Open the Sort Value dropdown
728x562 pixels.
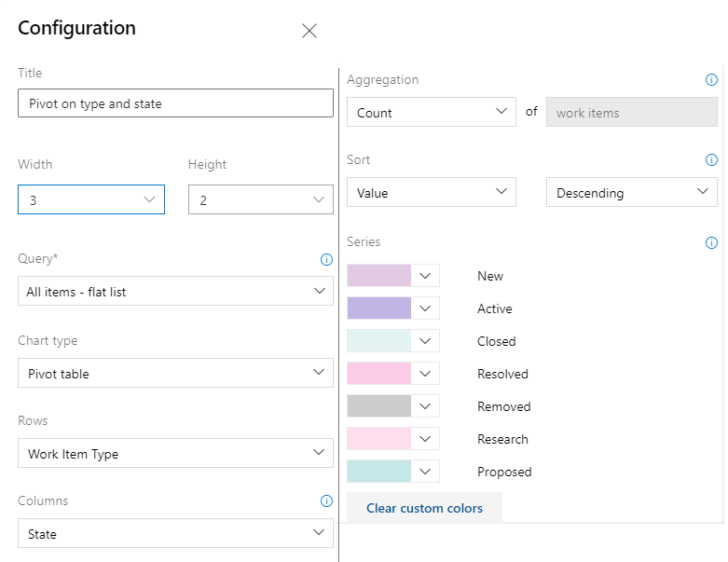pyautogui.click(x=432, y=192)
